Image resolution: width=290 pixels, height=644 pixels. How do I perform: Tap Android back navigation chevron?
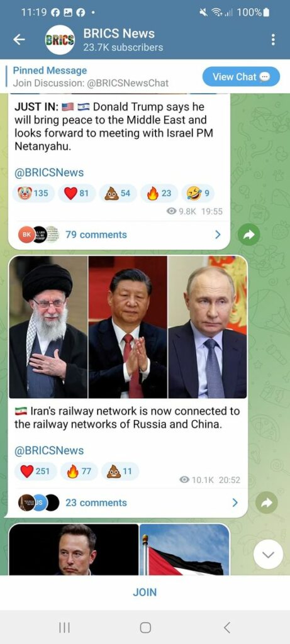coord(226,627)
